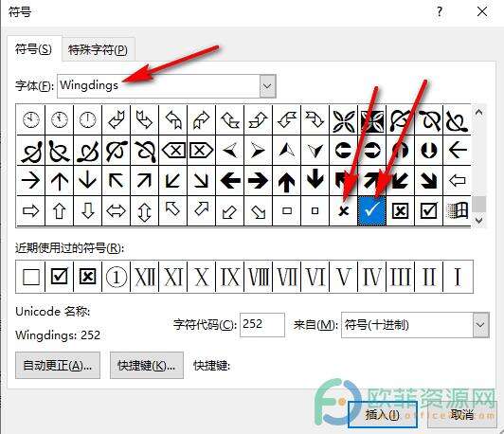Switch to the 符号(S) tab
Image resolution: width=504 pixels, height=434 pixels.
click(x=34, y=49)
